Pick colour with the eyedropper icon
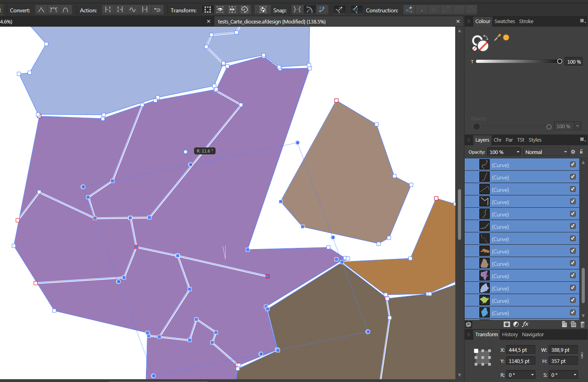Viewport: 588px width, 382px height. pyautogui.click(x=497, y=37)
